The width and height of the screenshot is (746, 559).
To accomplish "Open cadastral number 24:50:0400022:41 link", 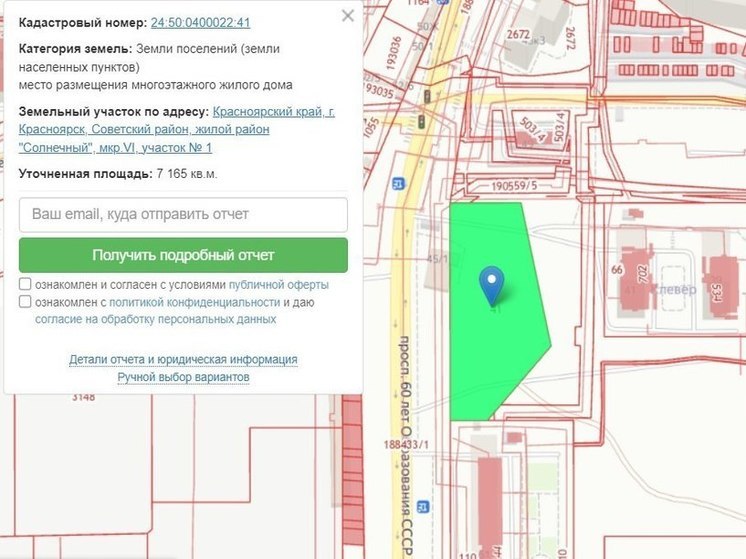I will (x=200, y=22).
